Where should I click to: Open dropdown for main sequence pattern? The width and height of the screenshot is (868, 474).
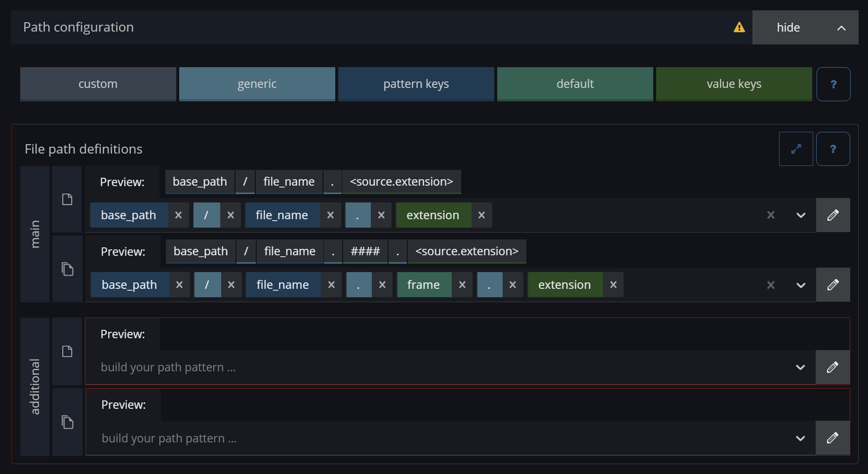[800, 285]
